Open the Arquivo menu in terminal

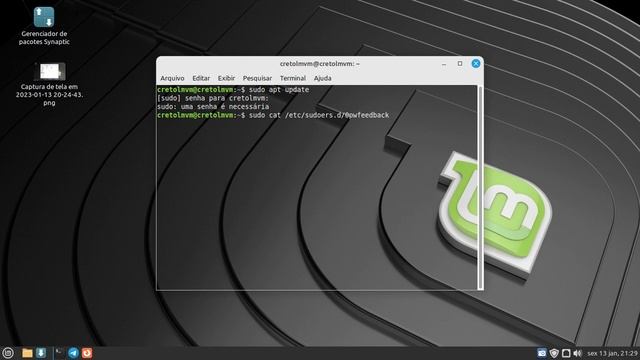[x=172, y=78]
